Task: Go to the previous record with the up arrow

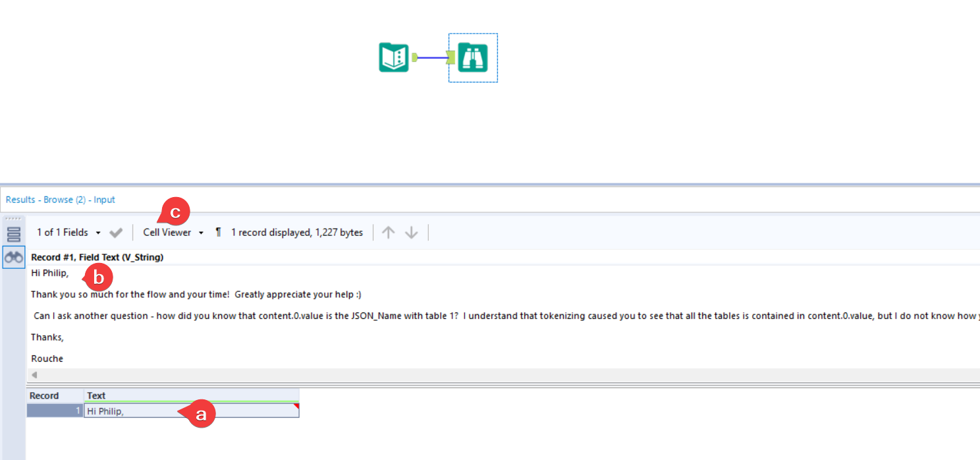Action: click(388, 232)
